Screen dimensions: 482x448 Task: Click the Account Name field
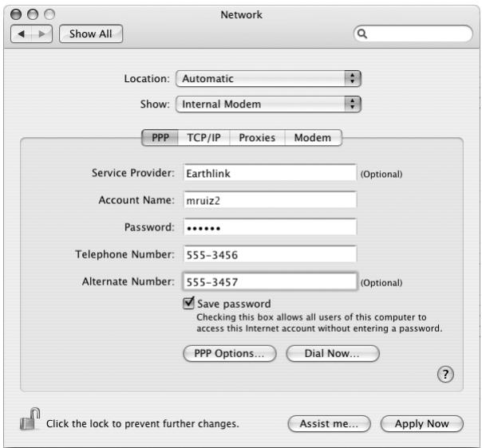[271, 200]
